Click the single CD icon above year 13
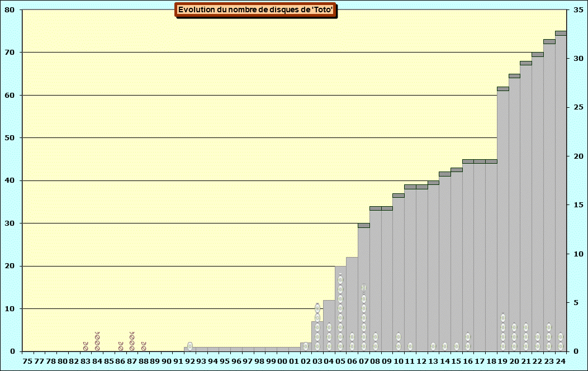This screenshot has width=588, height=371. pyautogui.click(x=434, y=346)
